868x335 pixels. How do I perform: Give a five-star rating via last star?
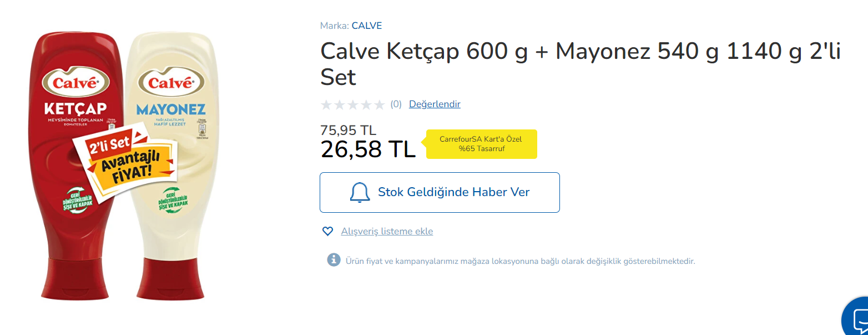click(380, 104)
